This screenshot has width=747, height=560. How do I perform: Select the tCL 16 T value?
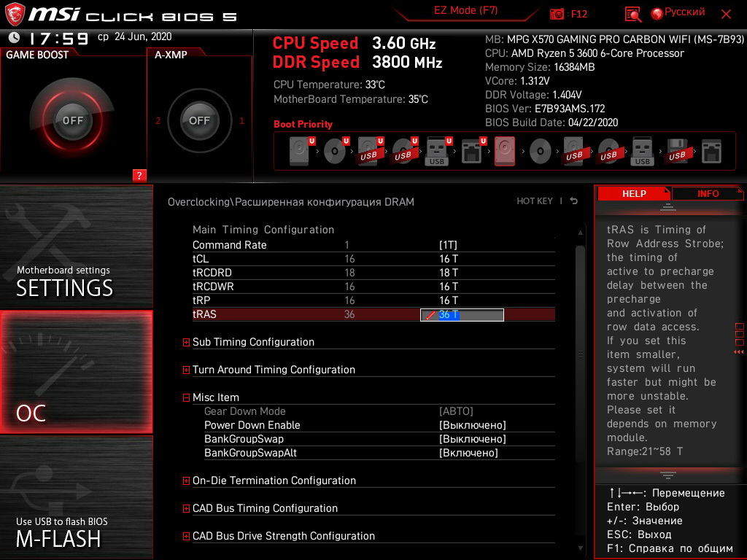[x=449, y=259]
